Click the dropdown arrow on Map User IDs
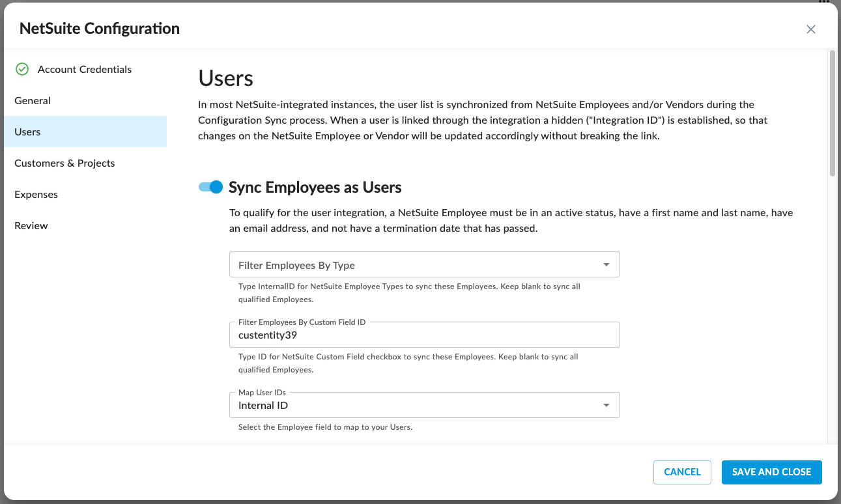This screenshot has height=504, width=841. [x=606, y=404]
